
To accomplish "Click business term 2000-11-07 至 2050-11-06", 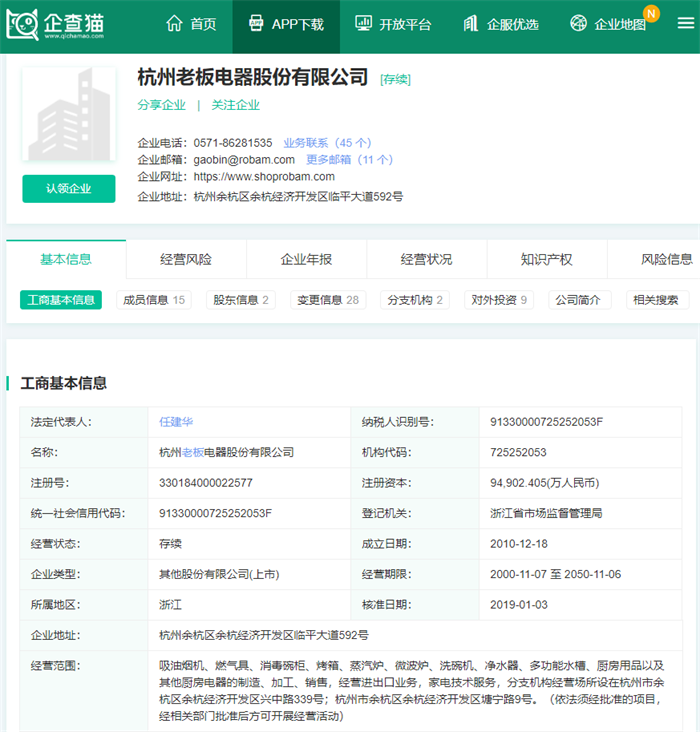I will (556, 574).
